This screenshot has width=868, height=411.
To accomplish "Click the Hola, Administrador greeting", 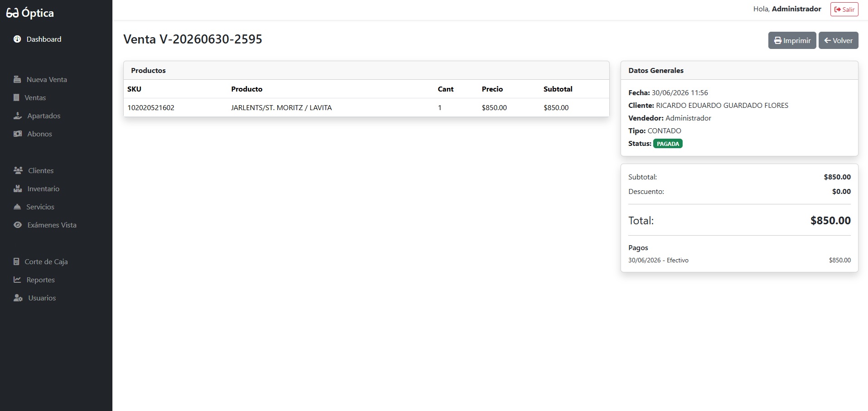I will click(787, 9).
